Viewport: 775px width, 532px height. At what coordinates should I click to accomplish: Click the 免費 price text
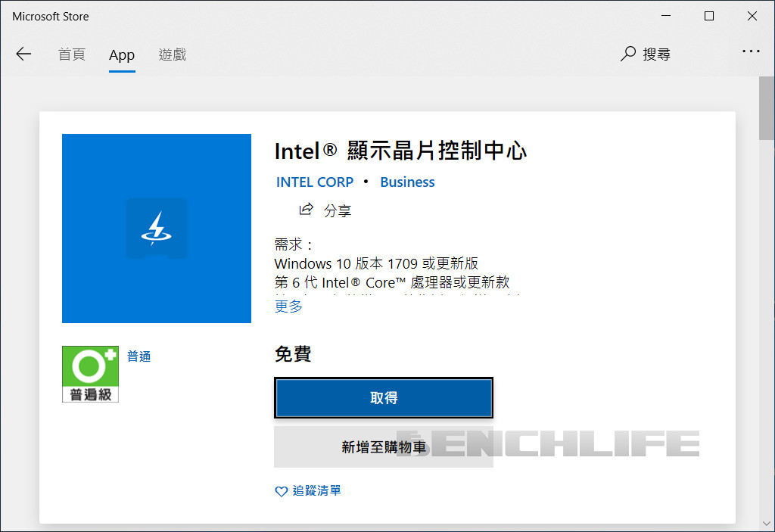[x=293, y=354]
